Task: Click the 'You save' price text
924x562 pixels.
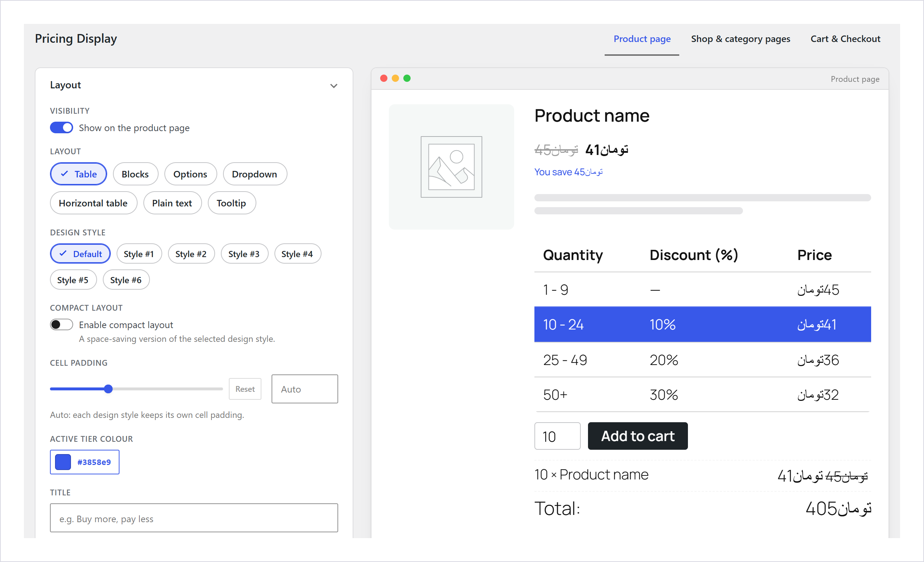Action: (x=568, y=172)
